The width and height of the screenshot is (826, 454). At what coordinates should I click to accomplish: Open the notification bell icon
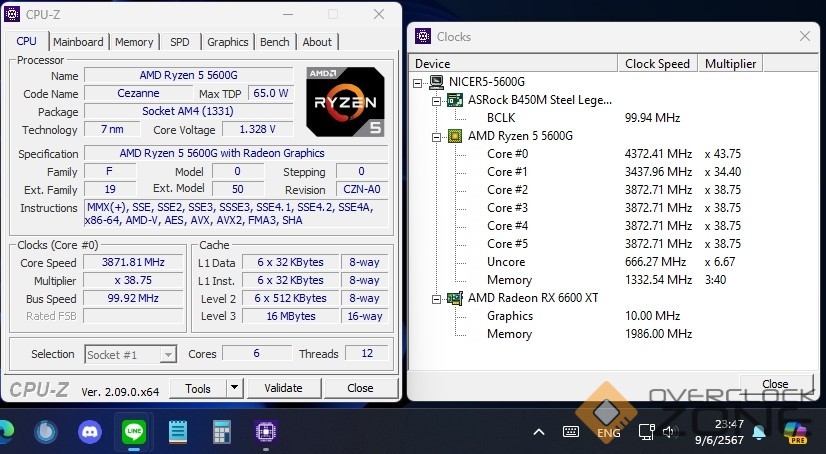pyautogui.click(x=759, y=432)
